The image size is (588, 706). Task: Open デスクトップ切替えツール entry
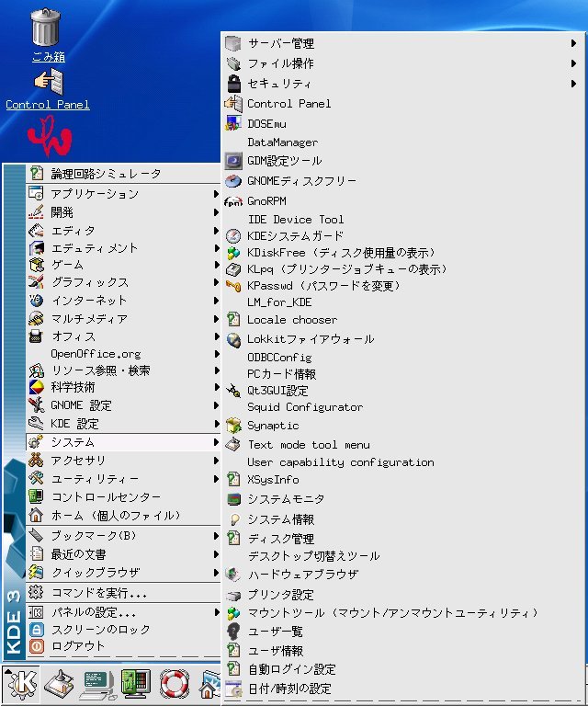(403, 556)
